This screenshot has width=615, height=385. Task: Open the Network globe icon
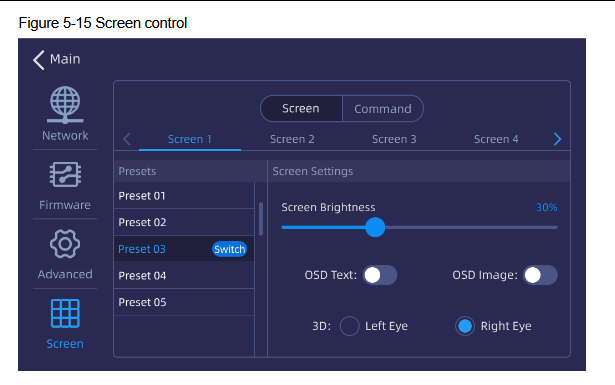tap(65, 105)
